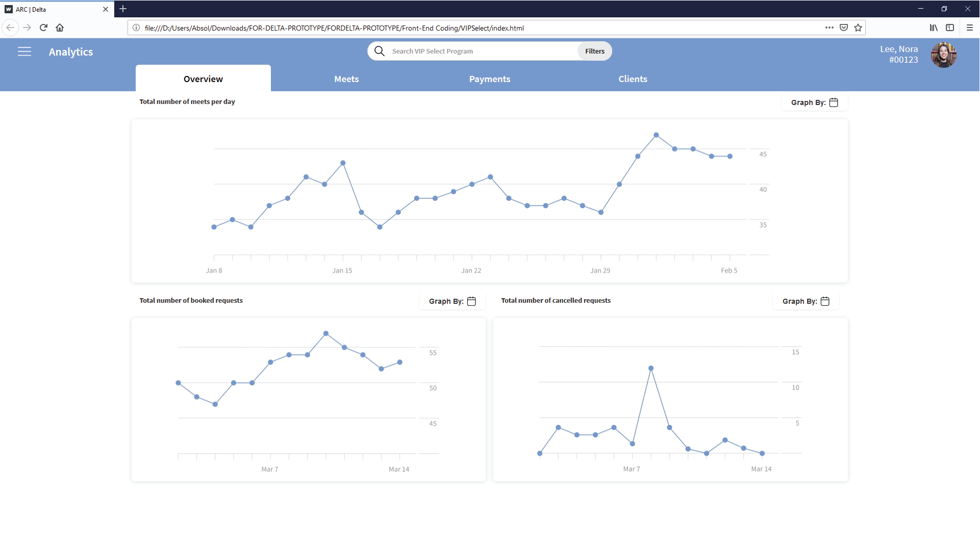
Task: Open calendar for meets per day graph
Action: coord(834,102)
